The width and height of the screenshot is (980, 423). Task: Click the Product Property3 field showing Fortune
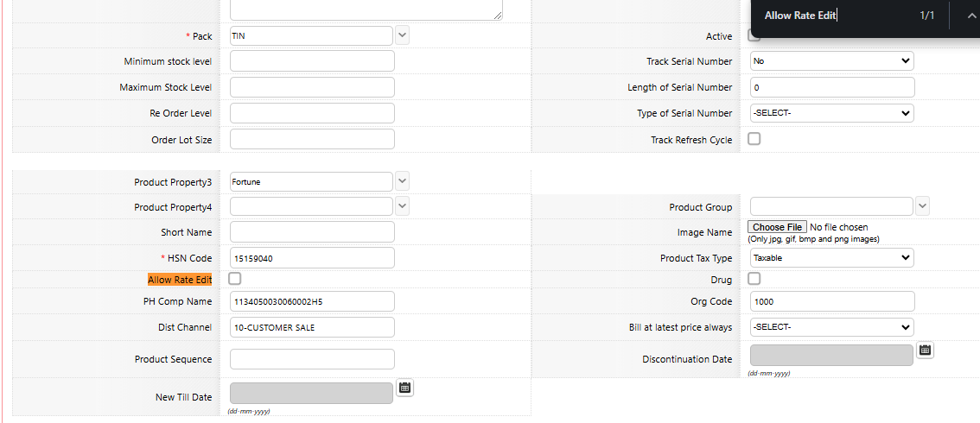pyautogui.click(x=311, y=181)
